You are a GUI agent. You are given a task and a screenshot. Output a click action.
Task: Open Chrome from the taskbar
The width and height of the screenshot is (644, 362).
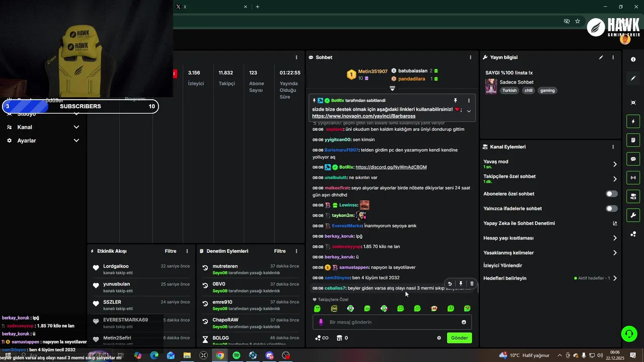click(x=220, y=355)
